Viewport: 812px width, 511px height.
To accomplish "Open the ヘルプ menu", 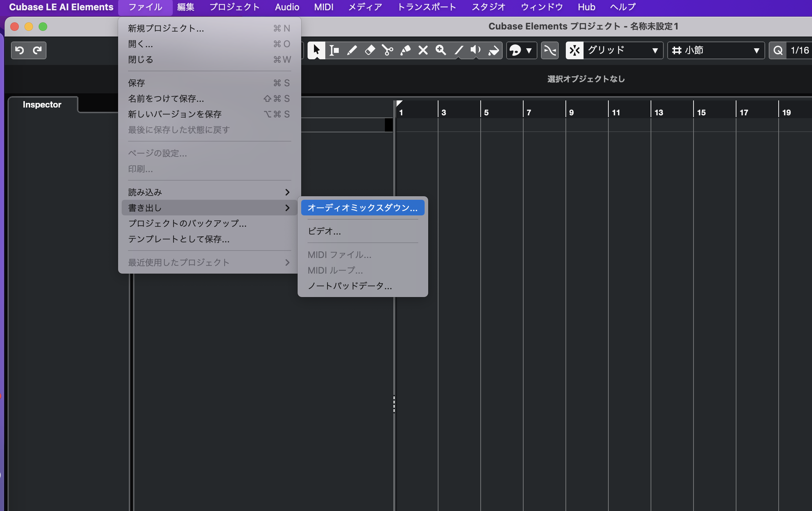I will (x=623, y=7).
